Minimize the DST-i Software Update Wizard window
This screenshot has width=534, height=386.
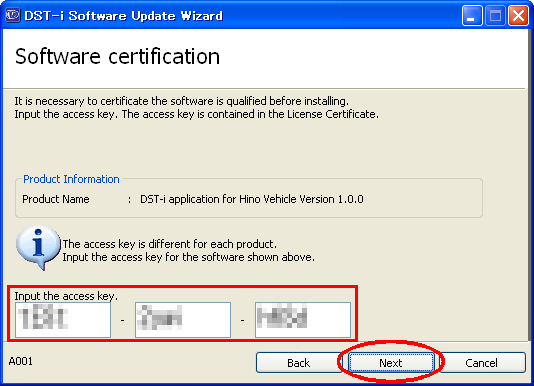(472, 16)
